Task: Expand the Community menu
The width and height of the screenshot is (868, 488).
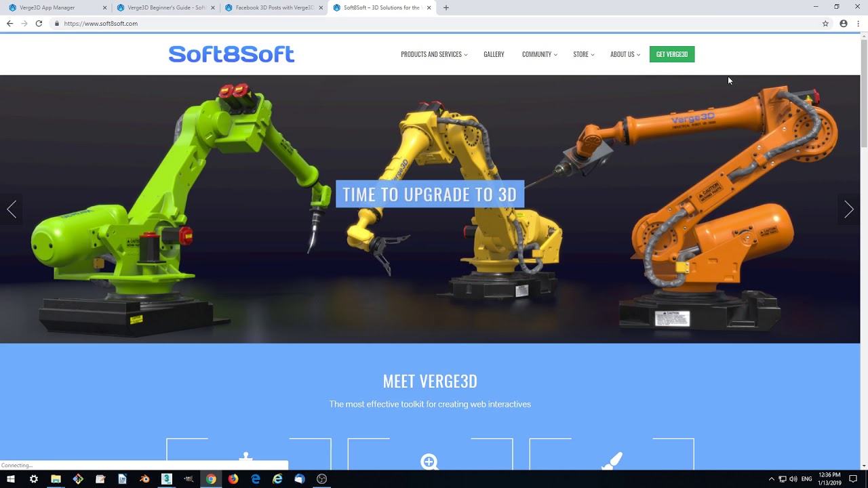Action: coord(539,54)
